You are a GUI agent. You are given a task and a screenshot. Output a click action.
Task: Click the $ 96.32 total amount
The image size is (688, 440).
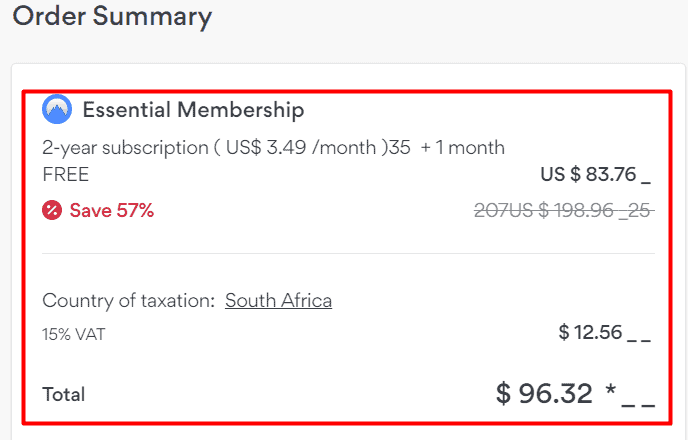[544, 393]
